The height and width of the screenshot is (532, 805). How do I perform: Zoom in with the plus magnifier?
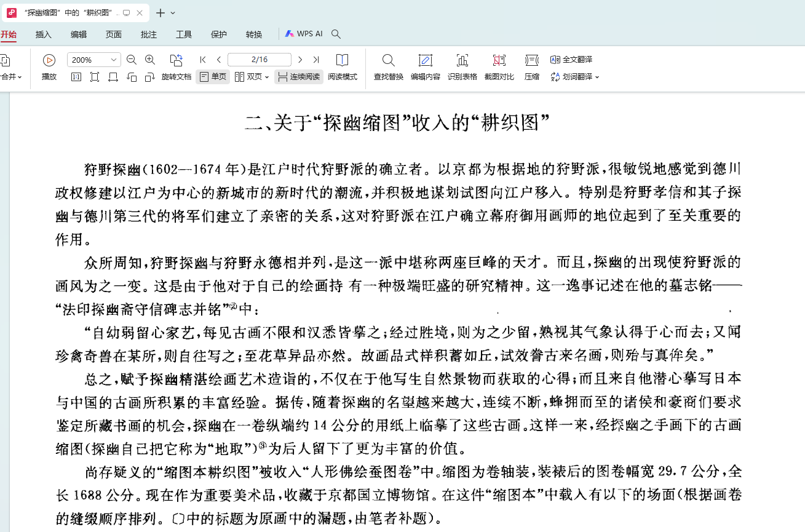click(150, 60)
